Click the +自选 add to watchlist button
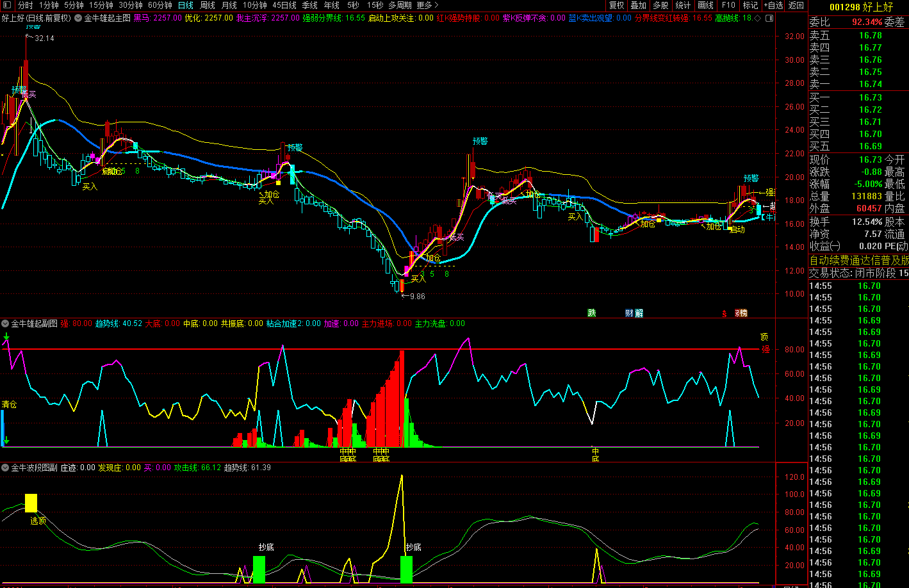This screenshot has width=909, height=588. [773, 5]
